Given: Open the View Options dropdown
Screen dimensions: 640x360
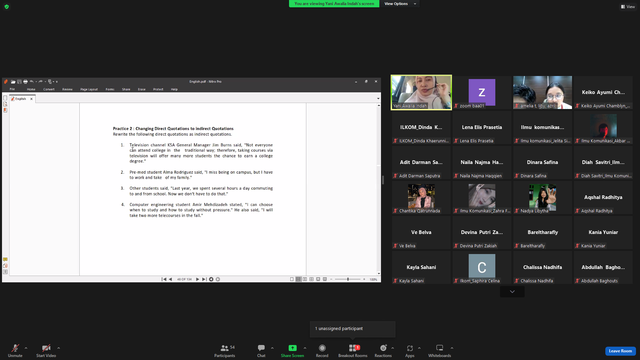Looking at the screenshot, I should (x=400, y=4).
